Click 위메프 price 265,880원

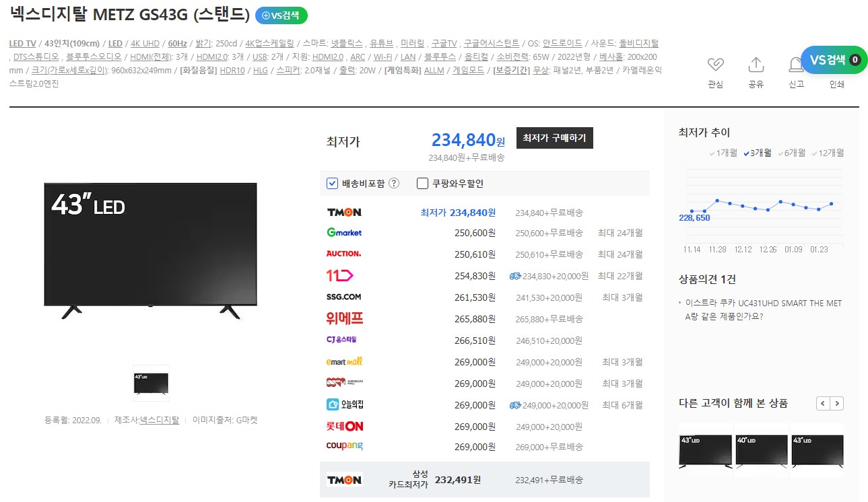click(x=475, y=319)
